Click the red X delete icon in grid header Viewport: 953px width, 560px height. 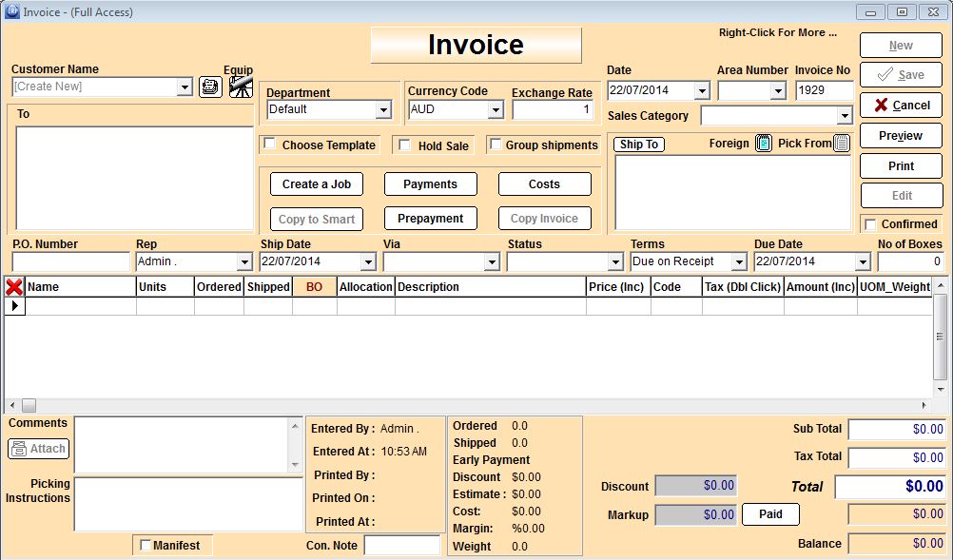tap(14, 287)
